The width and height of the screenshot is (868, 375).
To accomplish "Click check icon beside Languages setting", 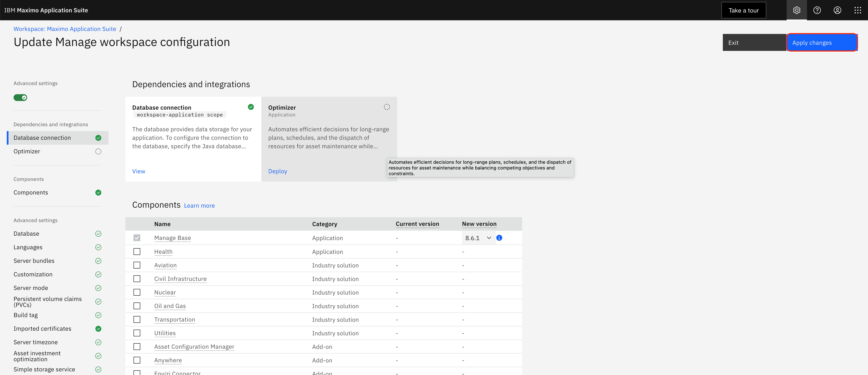I will 98,247.
